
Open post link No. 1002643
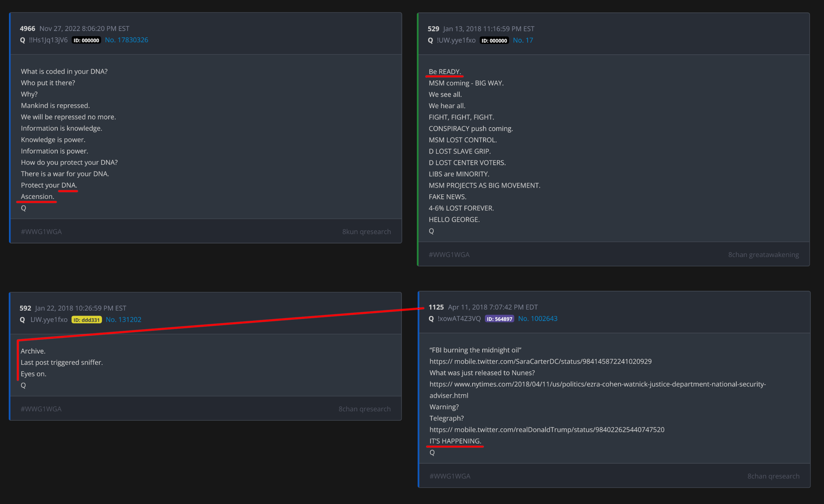538,318
